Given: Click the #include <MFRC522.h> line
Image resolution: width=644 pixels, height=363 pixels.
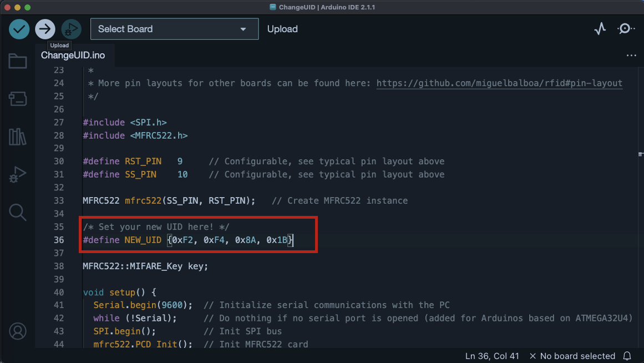Looking at the screenshot, I should [135, 135].
